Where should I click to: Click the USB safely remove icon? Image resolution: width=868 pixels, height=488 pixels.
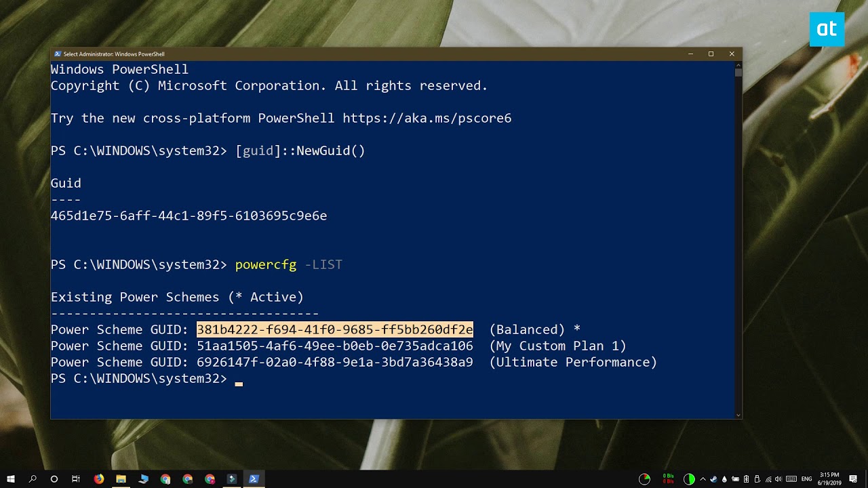pos(757,479)
